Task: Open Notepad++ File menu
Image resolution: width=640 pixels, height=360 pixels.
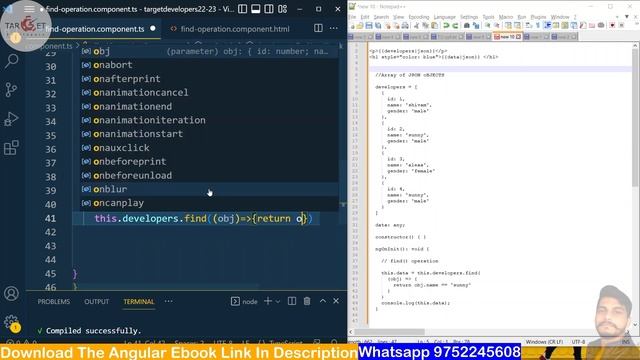Action: (x=352, y=17)
